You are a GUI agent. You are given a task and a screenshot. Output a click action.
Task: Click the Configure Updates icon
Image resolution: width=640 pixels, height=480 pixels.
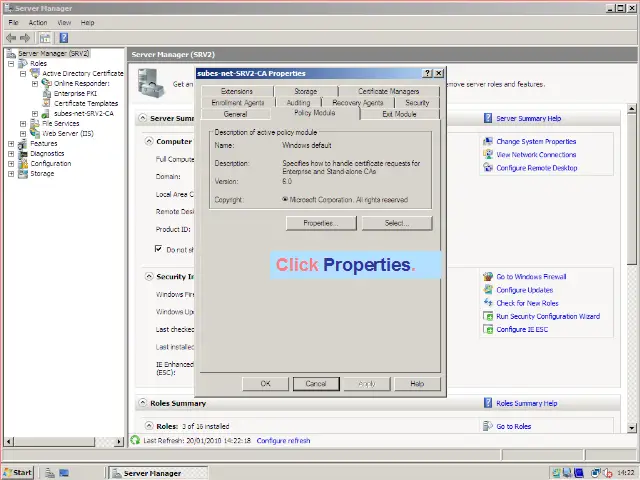488,290
